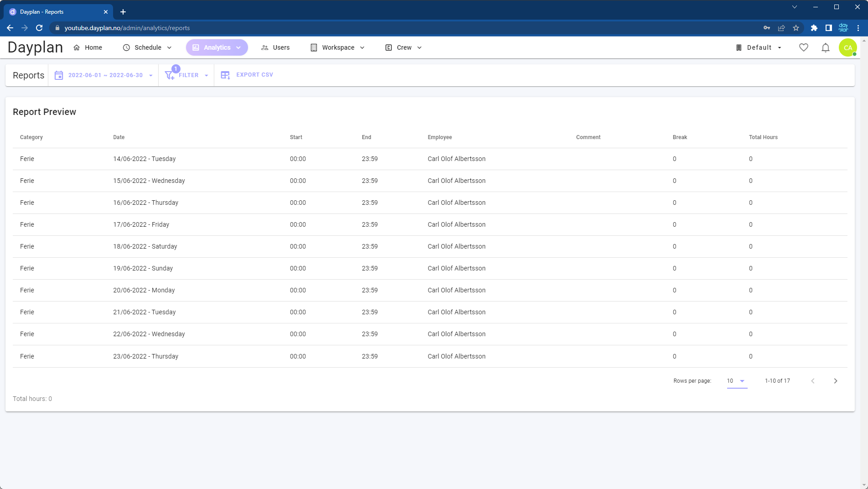Close the Dayplan - Reports tab

[x=106, y=12]
